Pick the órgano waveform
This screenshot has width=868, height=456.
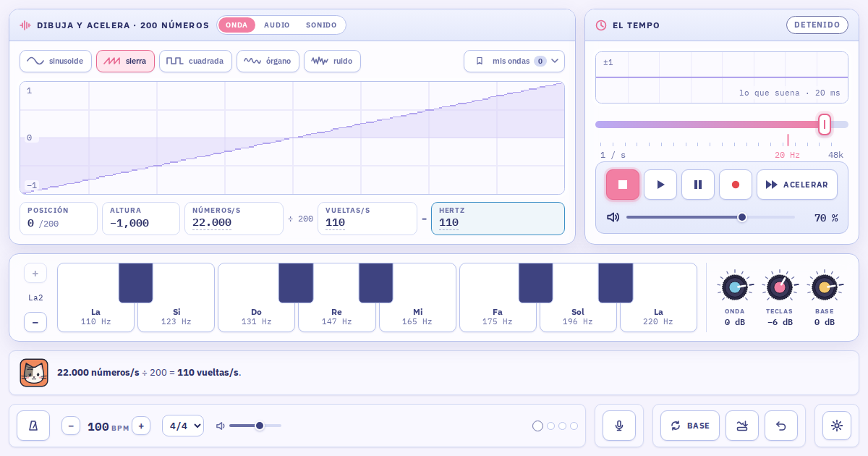(268, 61)
